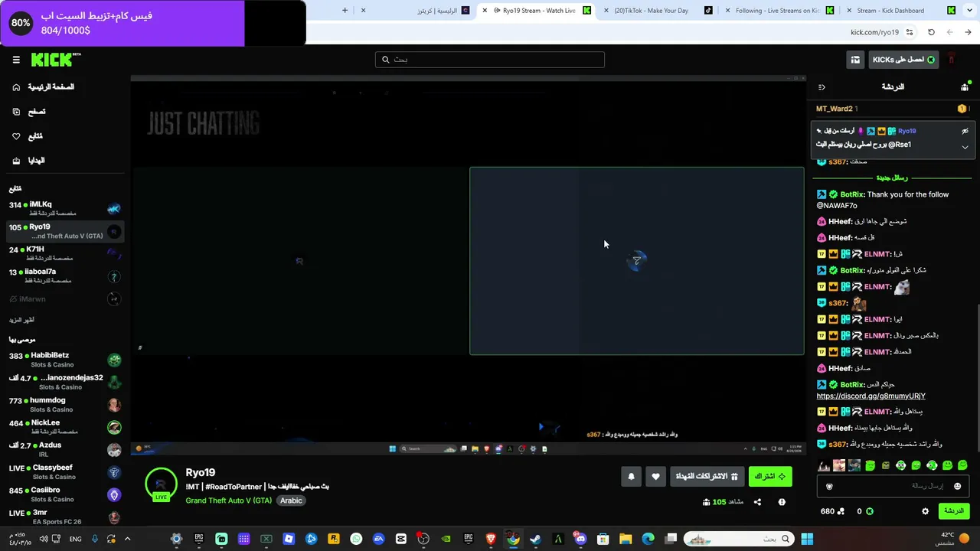980x551 pixels.
Task: Open chat settings gear icon
Action: 925,511
